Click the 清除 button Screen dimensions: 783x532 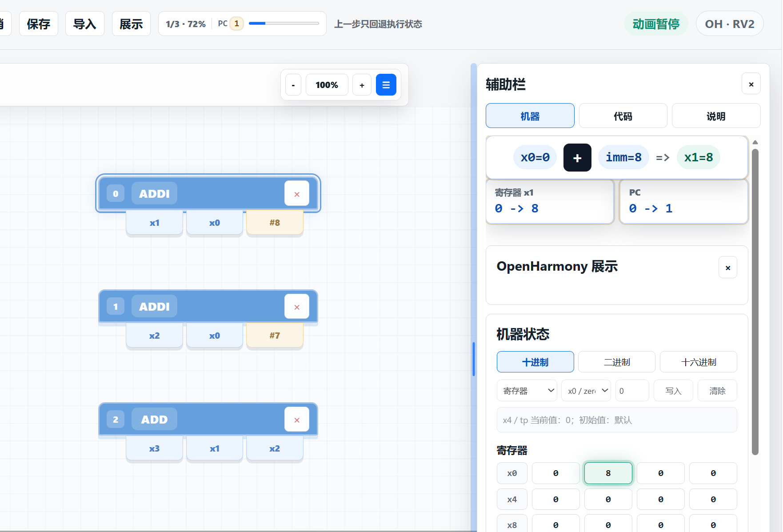(717, 391)
